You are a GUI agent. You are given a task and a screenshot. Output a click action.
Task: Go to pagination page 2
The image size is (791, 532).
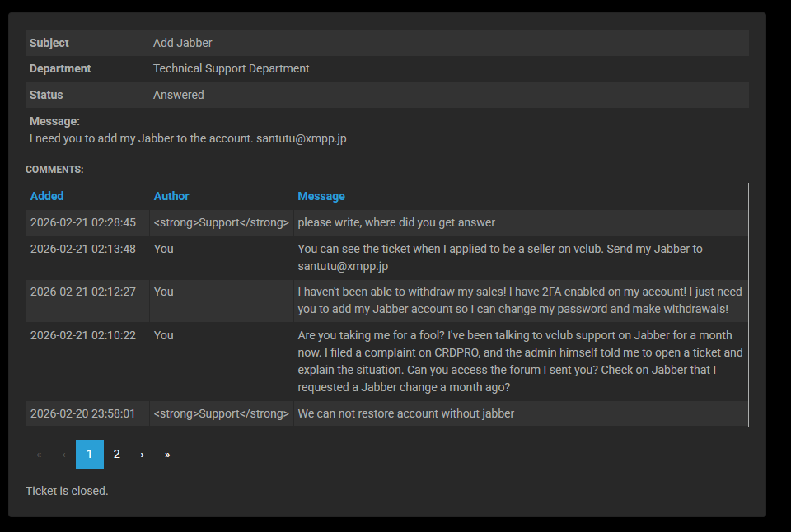(117, 455)
